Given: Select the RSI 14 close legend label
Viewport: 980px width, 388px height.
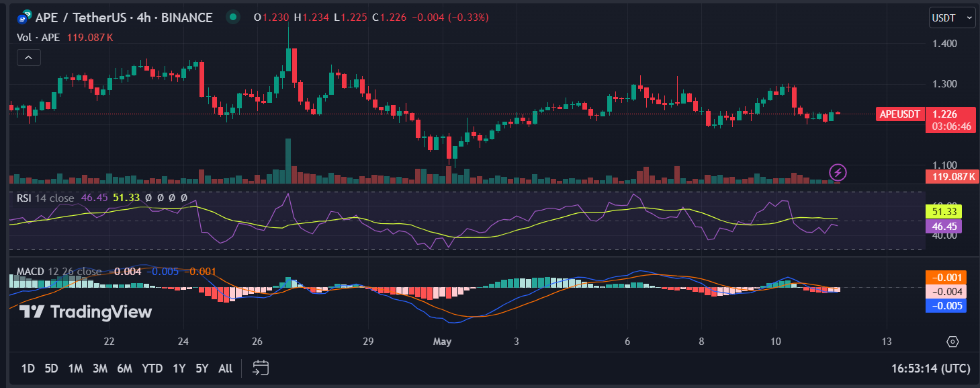Looking at the screenshot, I should click(46, 198).
